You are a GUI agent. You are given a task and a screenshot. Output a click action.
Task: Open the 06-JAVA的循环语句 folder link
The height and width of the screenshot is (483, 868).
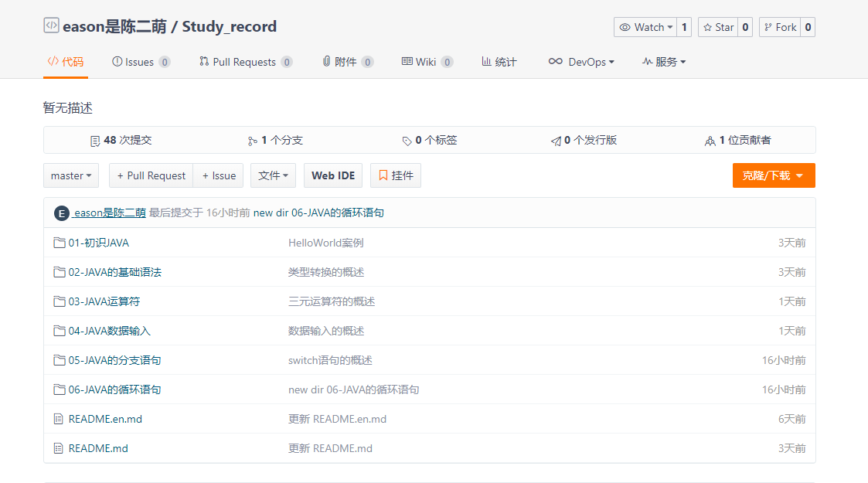pyautogui.click(x=114, y=389)
